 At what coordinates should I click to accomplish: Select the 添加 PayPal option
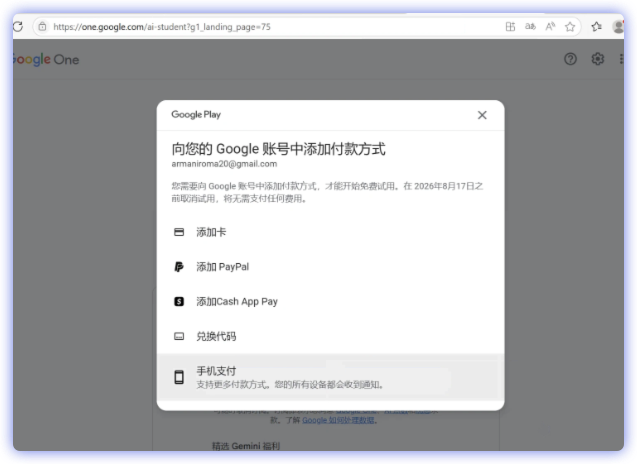pyautogui.click(x=223, y=267)
